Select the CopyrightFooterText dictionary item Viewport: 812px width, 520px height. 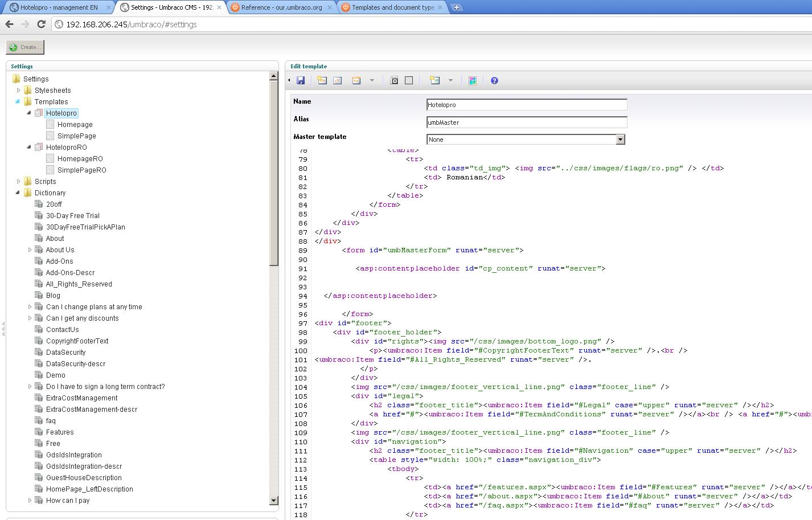(x=77, y=341)
